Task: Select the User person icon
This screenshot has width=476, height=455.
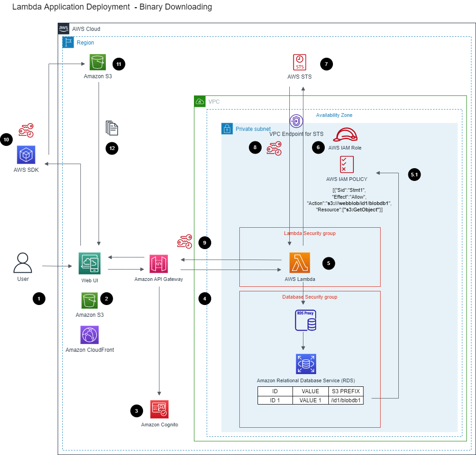Action: pos(23,263)
